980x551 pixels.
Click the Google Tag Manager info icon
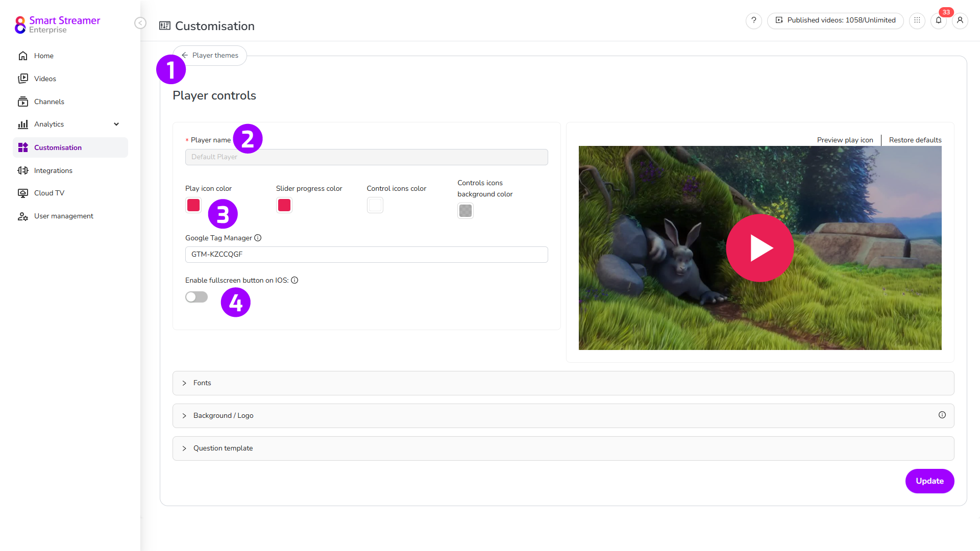tap(258, 238)
